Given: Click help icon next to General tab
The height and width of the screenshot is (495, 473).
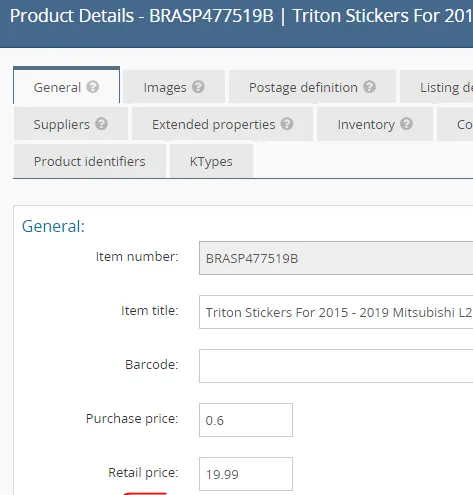Looking at the screenshot, I should tap(93, 87).
